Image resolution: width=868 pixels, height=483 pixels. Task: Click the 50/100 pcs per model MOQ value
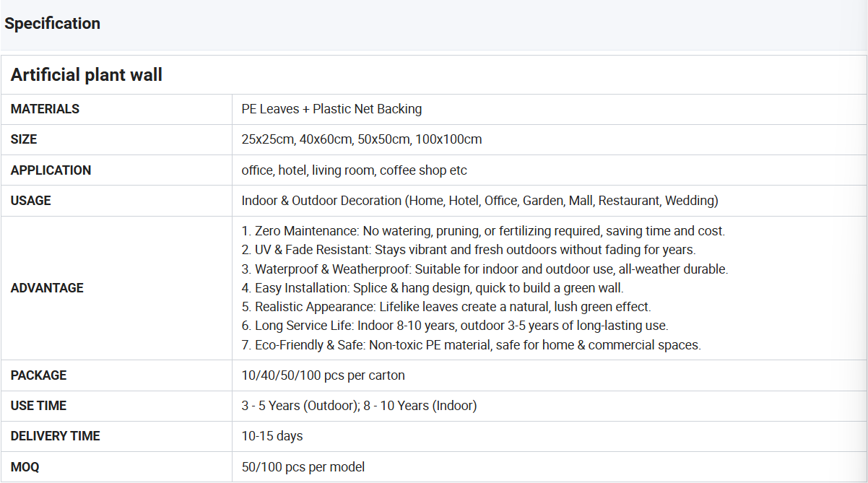coord(303,467)
